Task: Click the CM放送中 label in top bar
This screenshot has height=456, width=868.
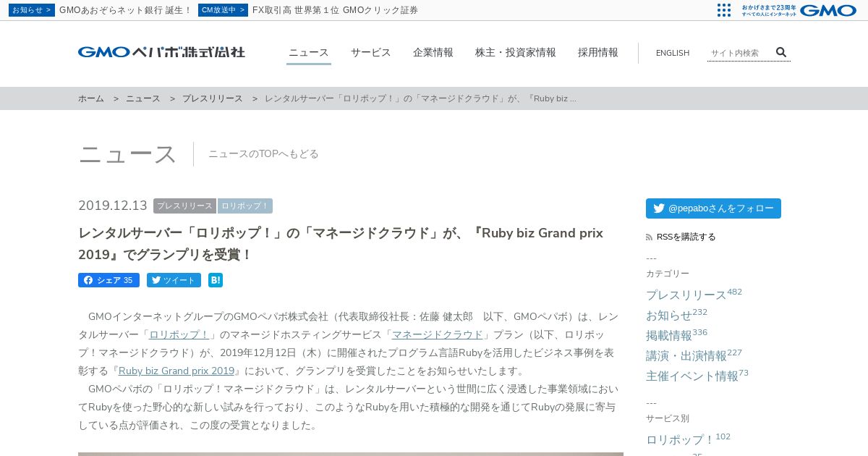Action: [x=223, y=10]
